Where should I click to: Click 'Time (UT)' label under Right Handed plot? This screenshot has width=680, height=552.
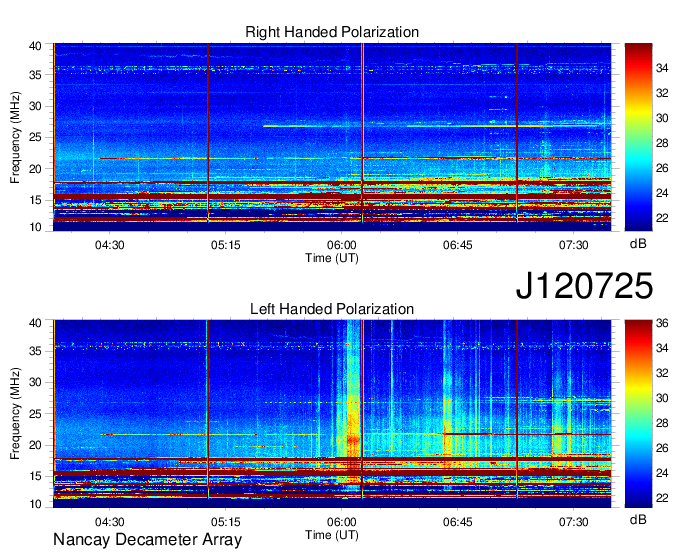coord(332,258)
